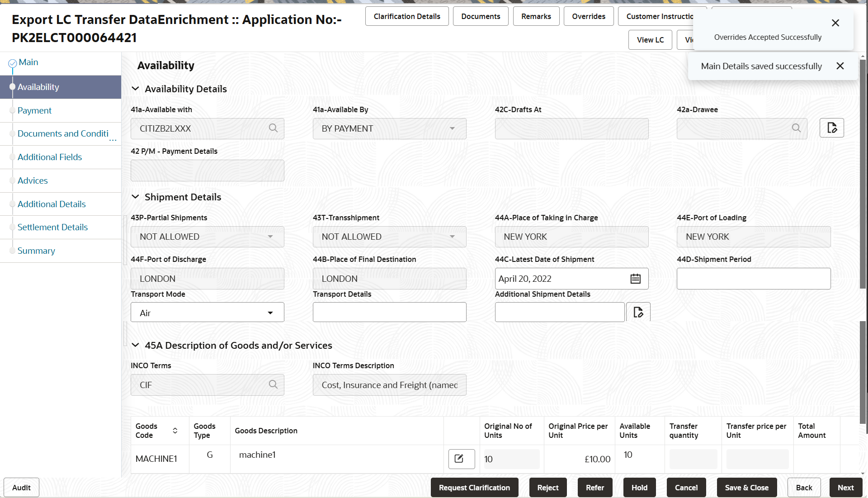Collapse the Availability Details section
This screenshot has width=868, height=498.
pos(135,89)
